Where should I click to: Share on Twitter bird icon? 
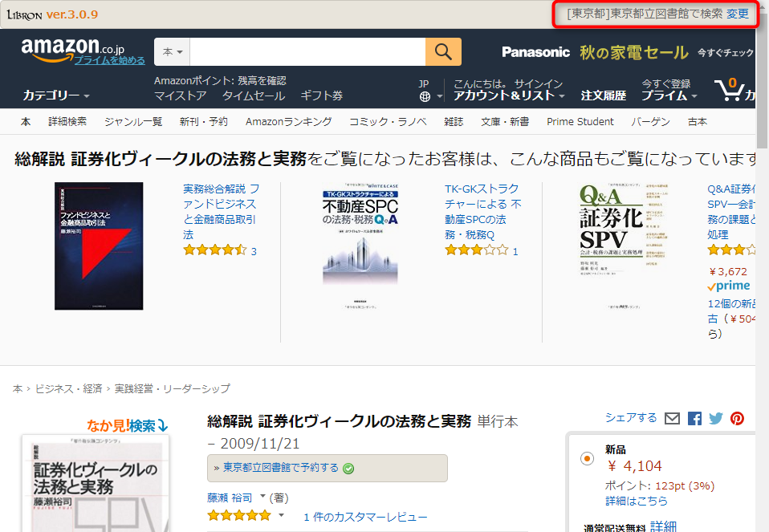[x=715, y=418]
